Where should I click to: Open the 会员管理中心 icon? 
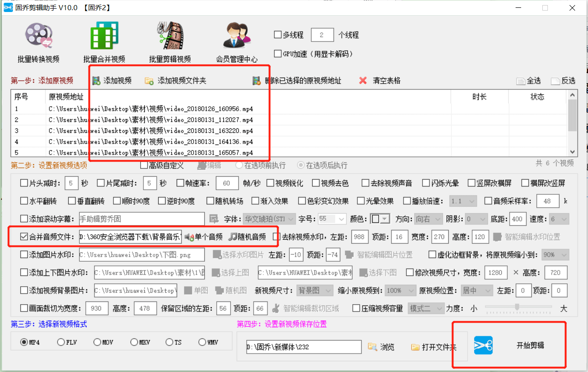click(x=237, y=36)
